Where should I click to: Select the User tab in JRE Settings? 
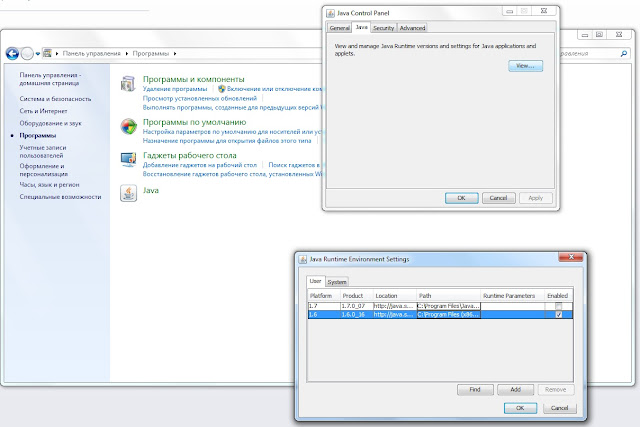(x=315, y=281)
